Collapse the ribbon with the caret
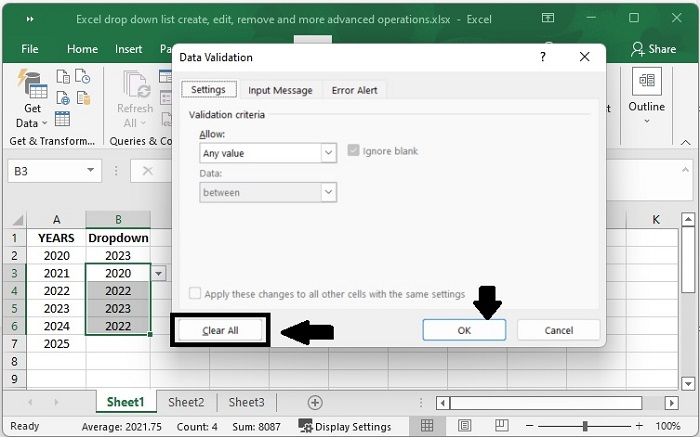700x437 pixels. (x=685, y=143)
